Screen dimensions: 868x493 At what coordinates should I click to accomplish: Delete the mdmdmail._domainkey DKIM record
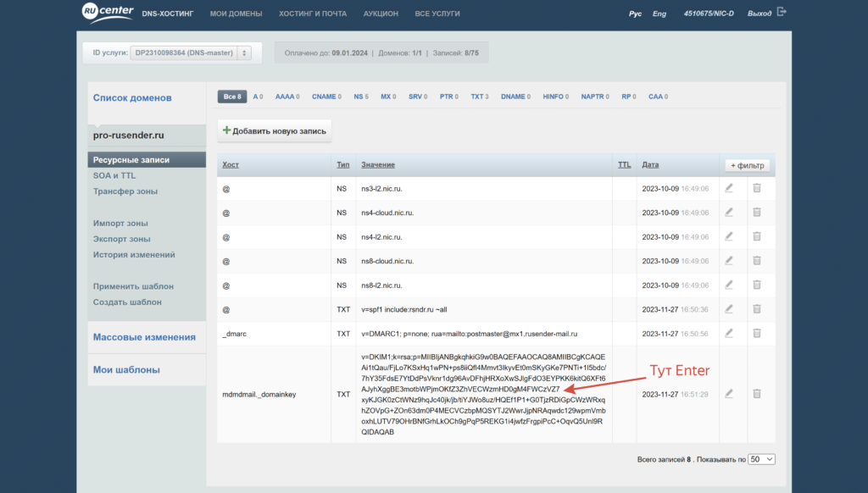pos(757,394)
